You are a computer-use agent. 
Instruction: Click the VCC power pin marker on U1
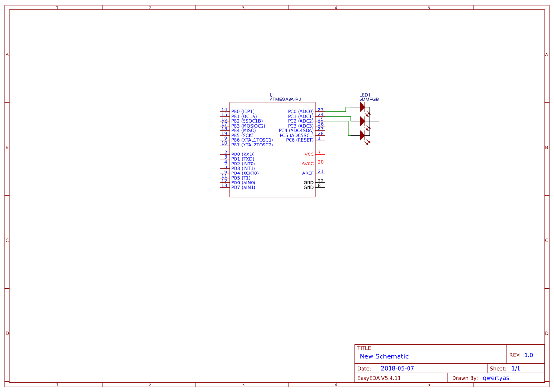click(309, 154)
